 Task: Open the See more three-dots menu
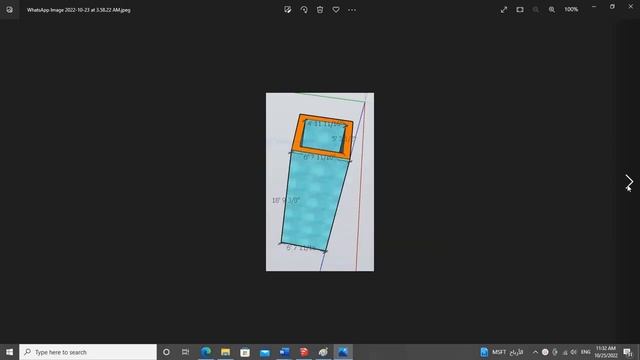[x=352, y=10]
